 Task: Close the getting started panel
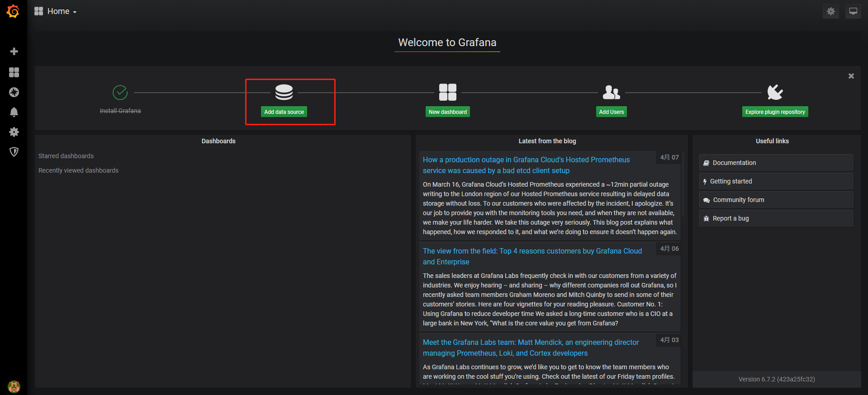point(851,76)
